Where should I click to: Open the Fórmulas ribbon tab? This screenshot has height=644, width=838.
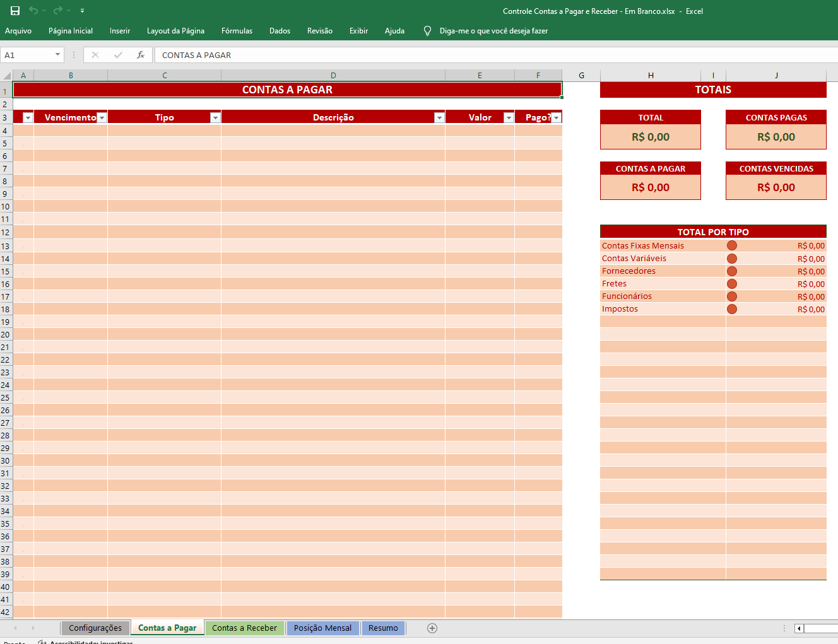point(237,31)
